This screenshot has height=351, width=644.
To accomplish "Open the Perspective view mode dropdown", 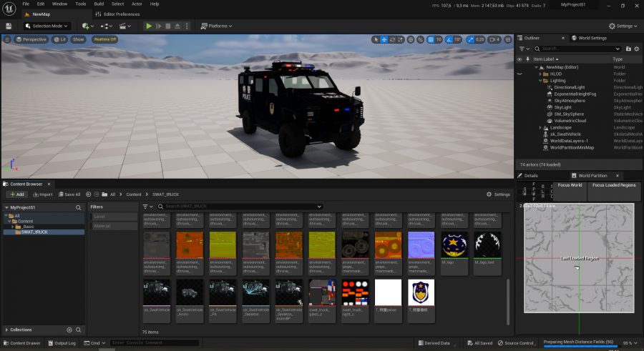I will [x=31, y=39].
